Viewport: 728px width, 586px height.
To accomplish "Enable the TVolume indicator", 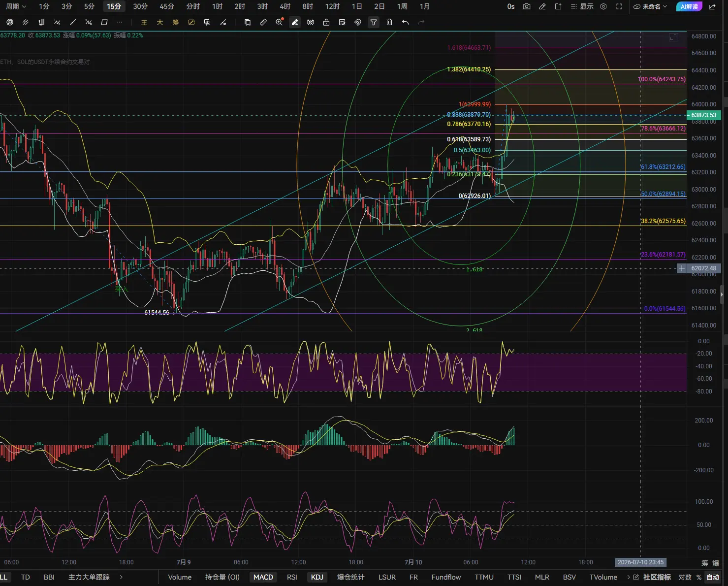I will (x=603, y=577).
